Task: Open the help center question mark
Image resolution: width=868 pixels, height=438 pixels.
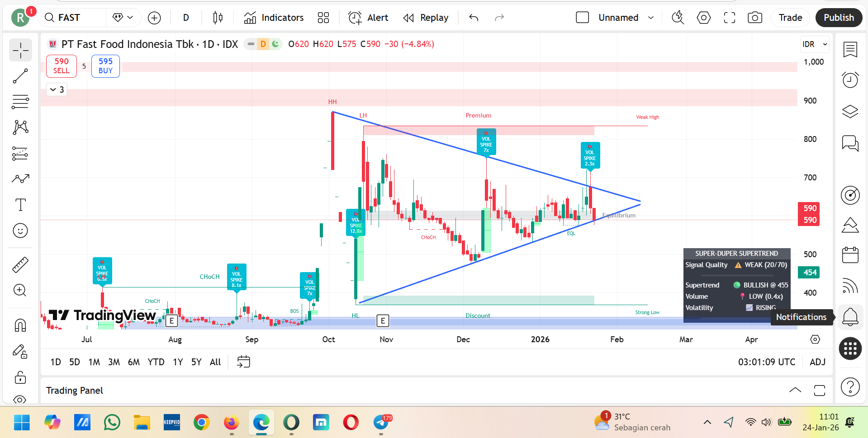Action: click(x=850, y=387)
